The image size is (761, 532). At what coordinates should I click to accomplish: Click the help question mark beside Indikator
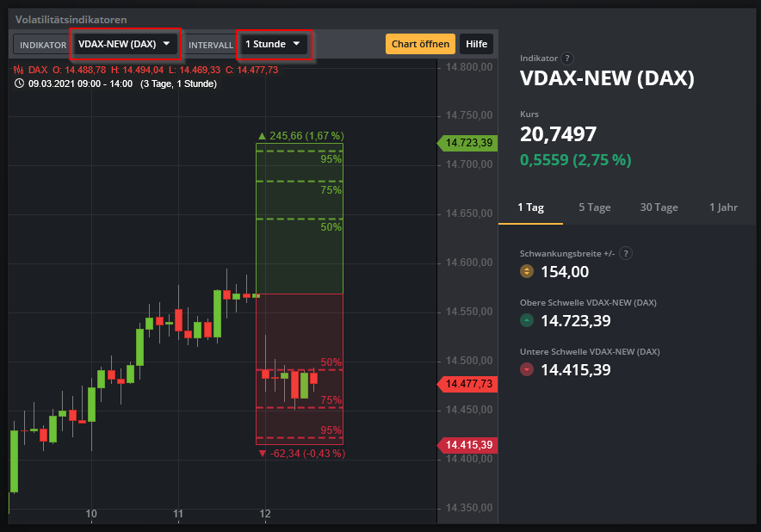click(566, 59)
